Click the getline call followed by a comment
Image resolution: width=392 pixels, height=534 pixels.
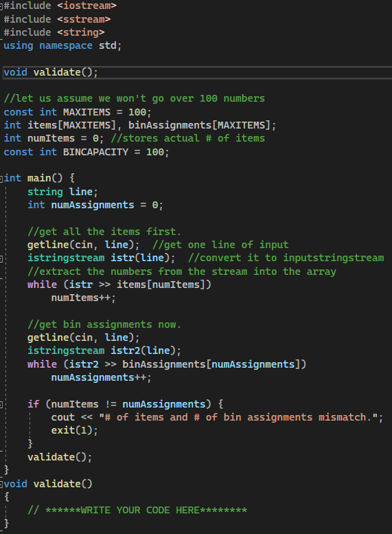(x=83, y=245)
